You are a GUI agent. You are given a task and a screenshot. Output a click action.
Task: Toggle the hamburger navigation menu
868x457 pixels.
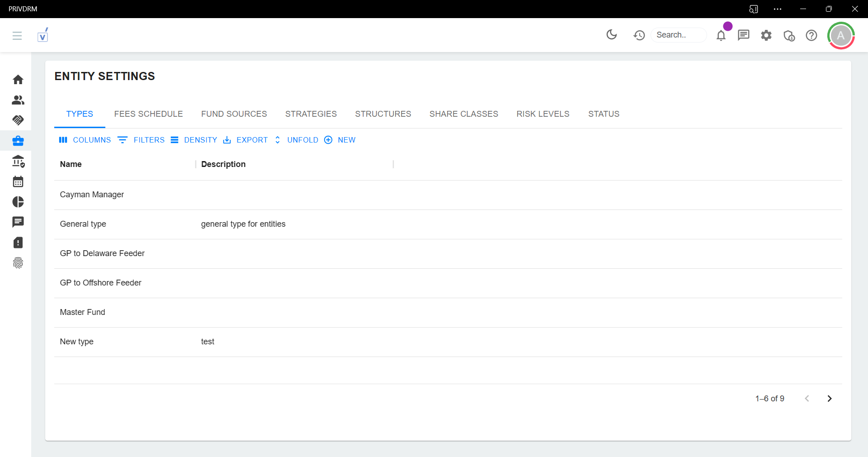click(17, 36)
